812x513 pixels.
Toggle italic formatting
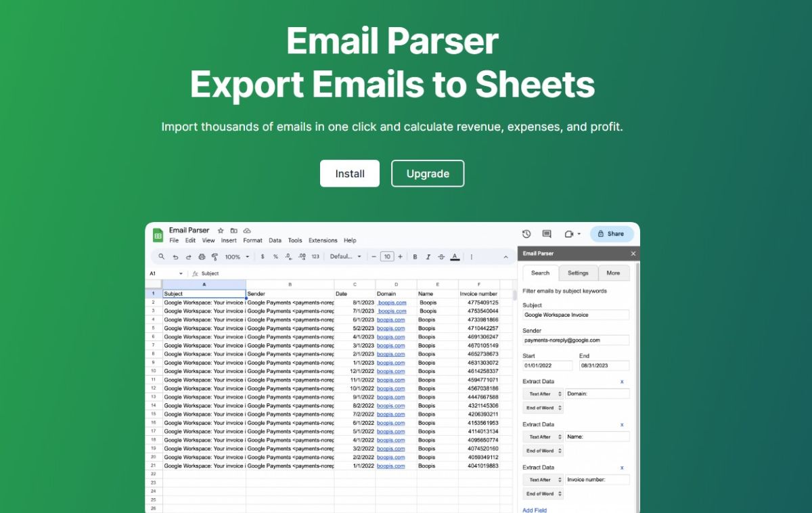click(x=428, y=256)
